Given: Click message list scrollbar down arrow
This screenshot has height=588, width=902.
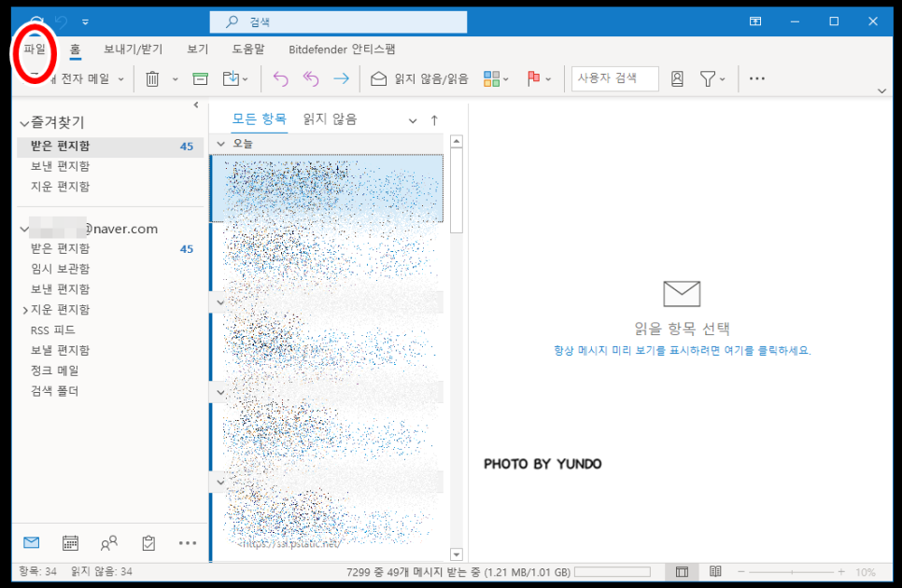Looking at the screenshot, I should click(x=457, y=554).
